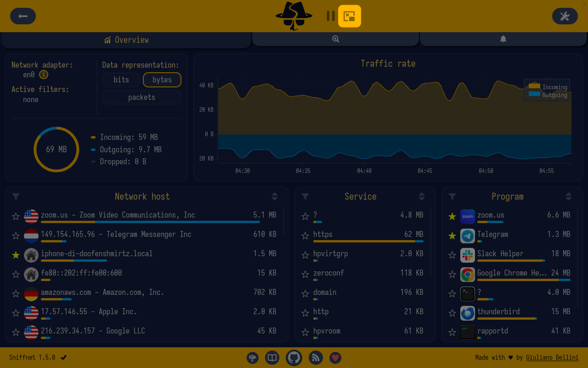588x368 pixels.
Task: Go back using the arrow button
Action: click(x=23, y=16)
